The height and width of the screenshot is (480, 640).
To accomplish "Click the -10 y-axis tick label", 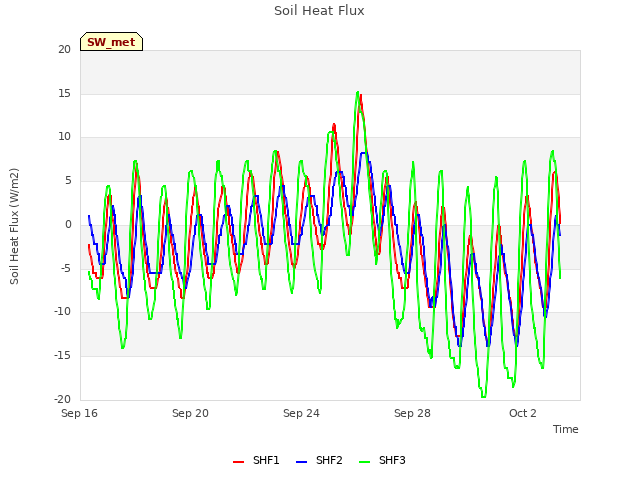I will [x=63, y=312].
